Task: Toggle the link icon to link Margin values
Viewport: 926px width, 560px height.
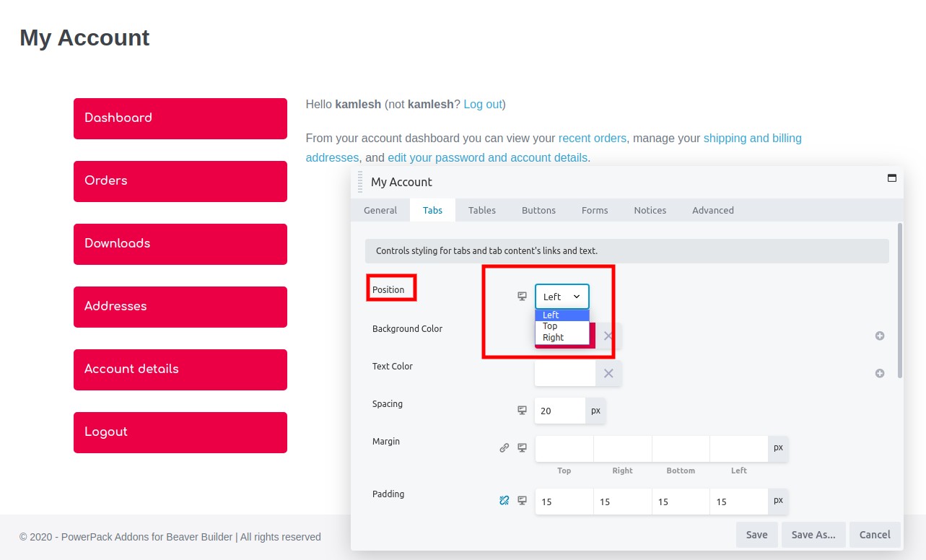Action: 504,447
